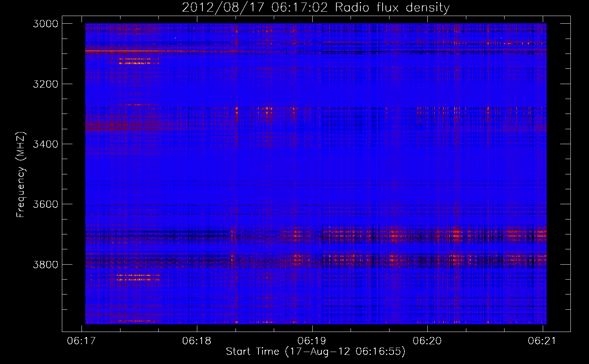This screenshot has width=589, height=364.
Task: Click the "Frequency (MHZ)" axis label
Action: (x=21, y=175)
